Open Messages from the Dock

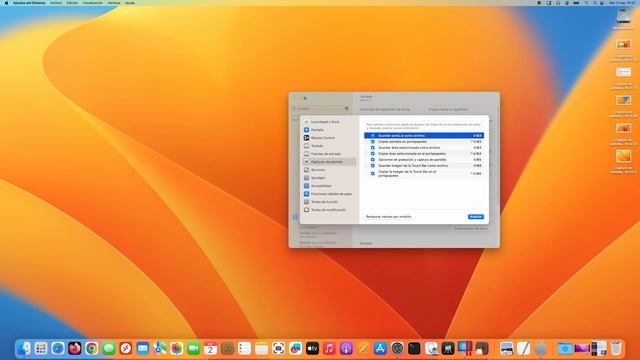click(x=109, y=348)
